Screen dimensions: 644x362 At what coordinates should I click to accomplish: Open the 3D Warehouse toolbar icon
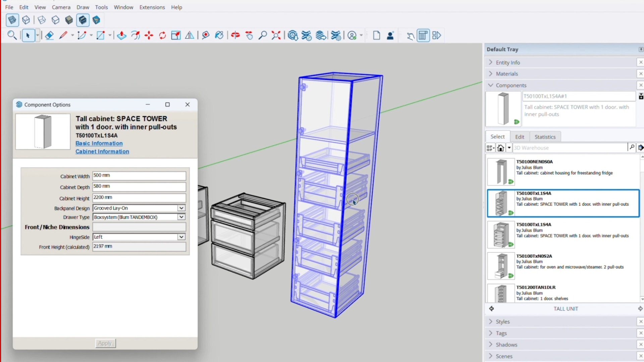(x=293, y=36)
